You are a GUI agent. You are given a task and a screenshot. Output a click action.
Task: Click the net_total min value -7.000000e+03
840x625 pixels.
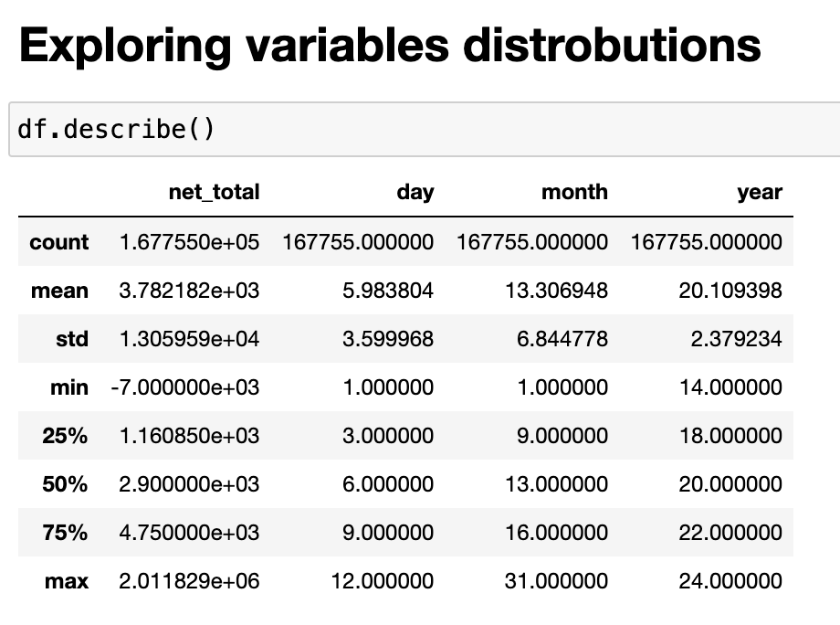coord(185,387)
